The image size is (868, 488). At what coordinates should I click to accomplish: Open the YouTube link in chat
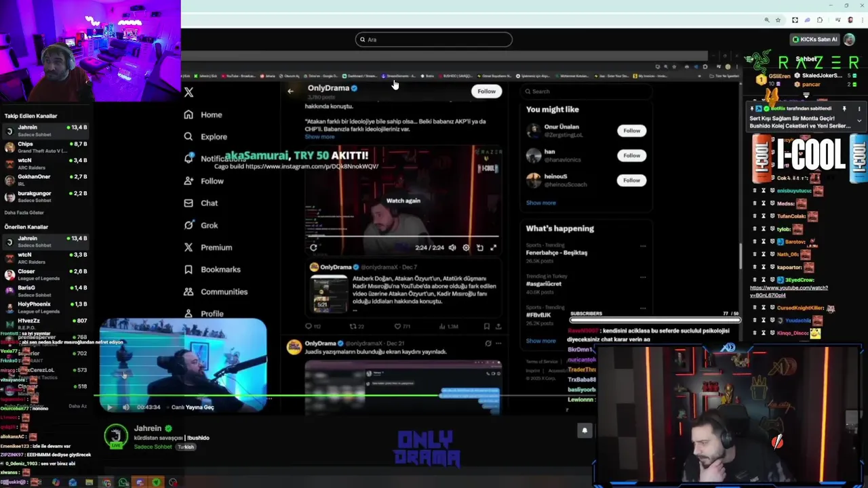(x=789, y=291)
